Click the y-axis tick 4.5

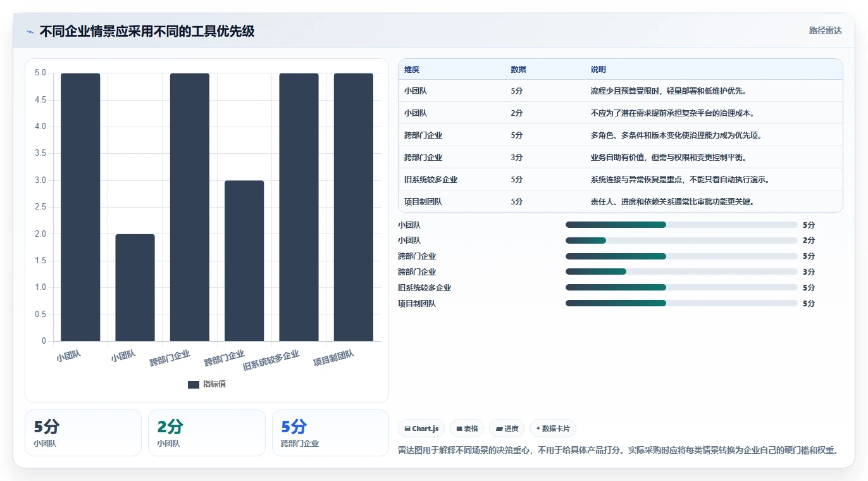pos(40,100)
